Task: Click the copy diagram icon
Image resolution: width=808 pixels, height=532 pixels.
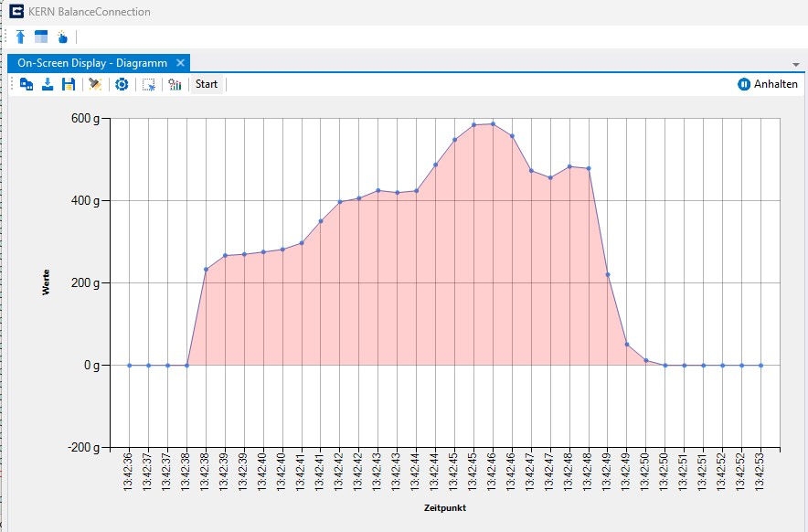Action: click(26, 84)
